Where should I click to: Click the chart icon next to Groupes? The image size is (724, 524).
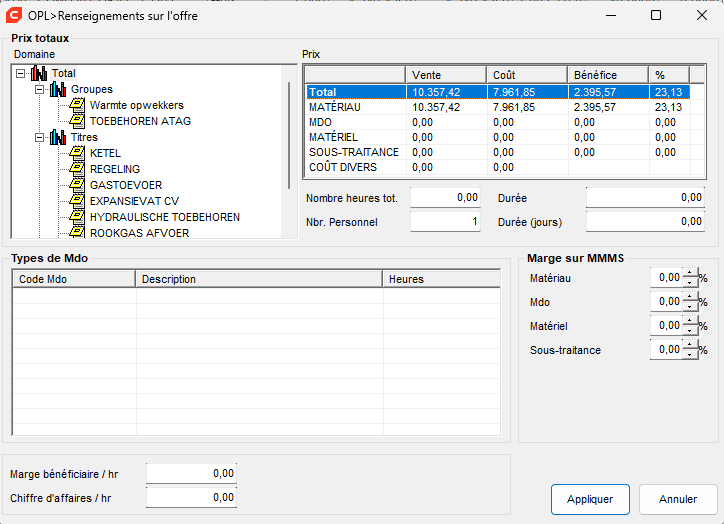(58, 89)
